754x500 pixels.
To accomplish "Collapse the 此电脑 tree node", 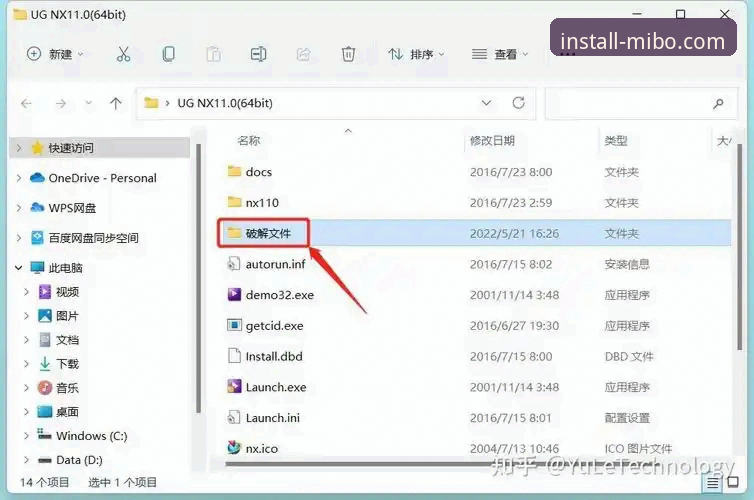I will tap(18, 268).
